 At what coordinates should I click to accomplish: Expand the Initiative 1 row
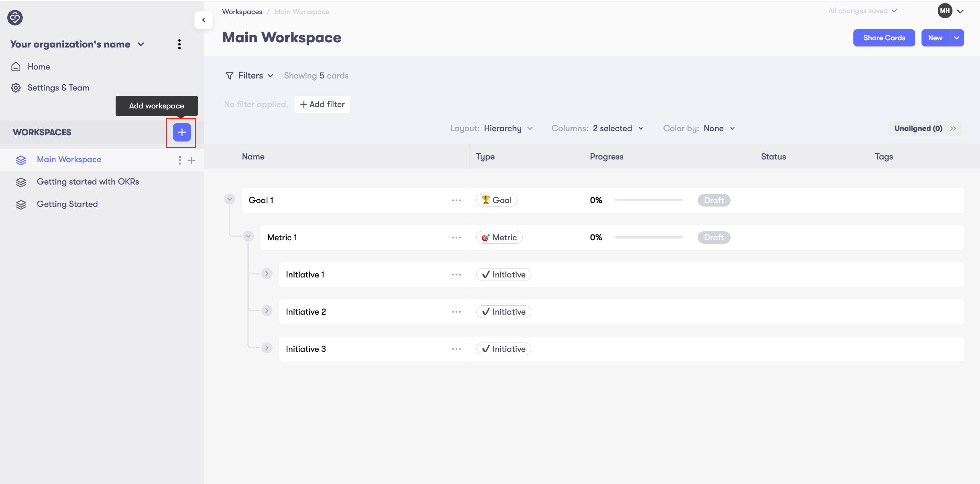[267, 274]
